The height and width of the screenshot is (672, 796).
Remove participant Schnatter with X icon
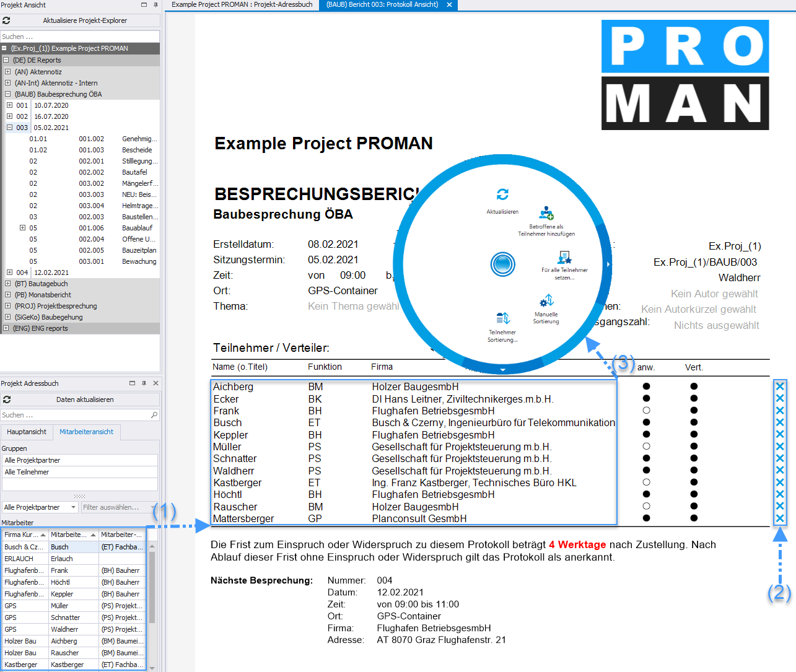click(x=780, y=458)
